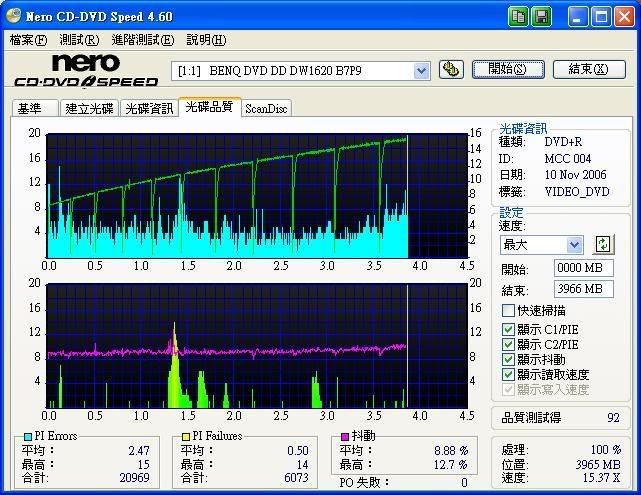Click the disc type value DVD+R
The width and height of the screenshot is (641, 495).
click(x=563, y=142)
